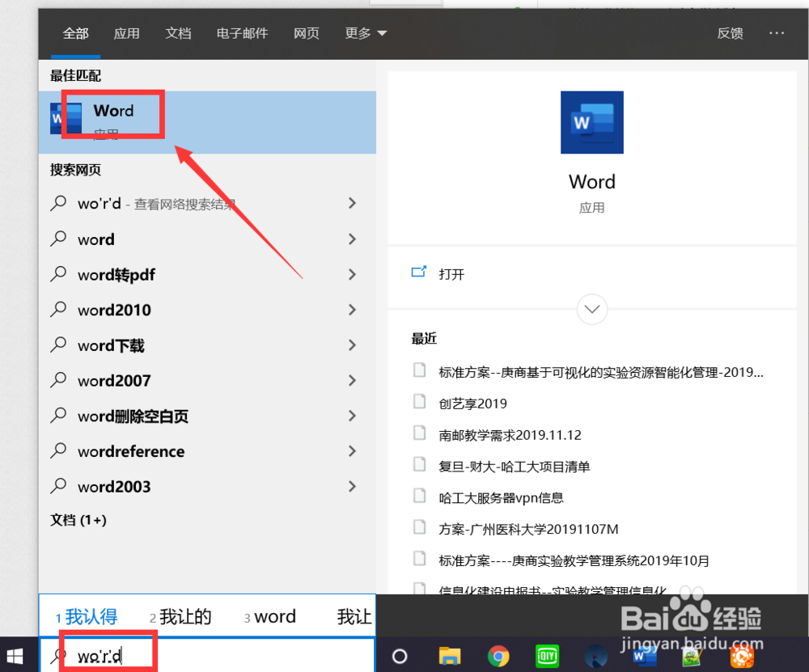Image resolution: width=809 pixels, height=672 pixels.
Task: Click the Cortana circle on the taskbar
Action: pyautogui.click(x=399, y=656)
